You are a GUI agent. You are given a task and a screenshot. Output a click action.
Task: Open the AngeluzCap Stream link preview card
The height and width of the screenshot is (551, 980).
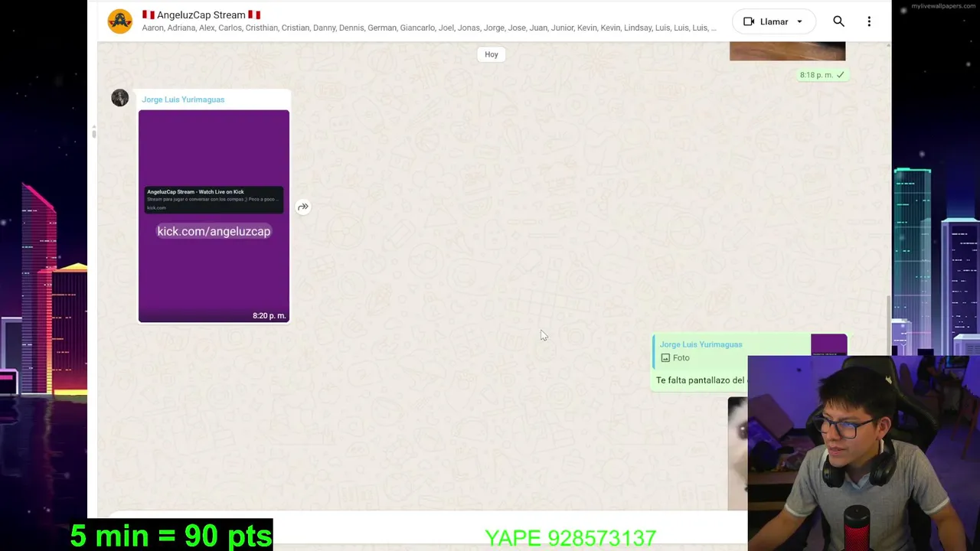[214, 199]
